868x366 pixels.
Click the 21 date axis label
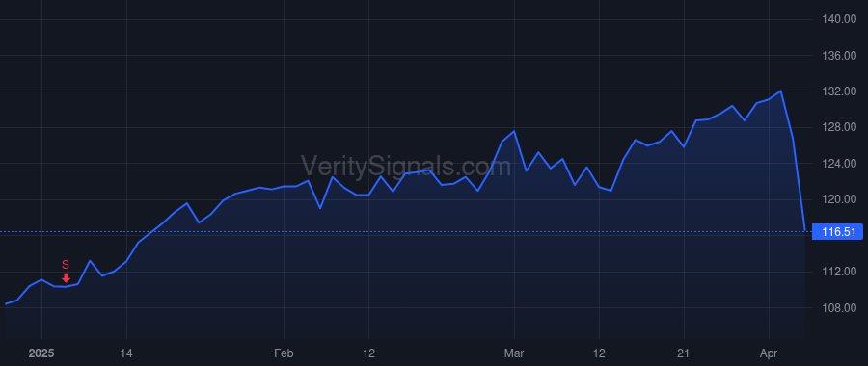[x=684, y=353]
